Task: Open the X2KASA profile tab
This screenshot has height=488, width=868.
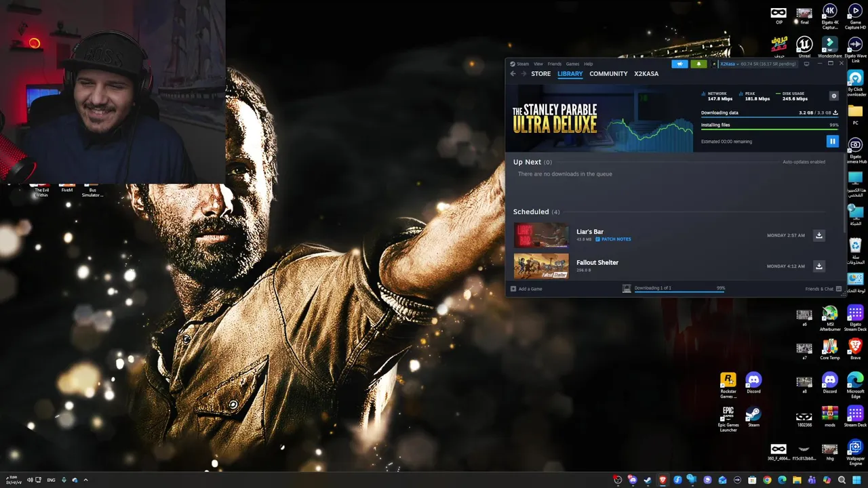Action: click(646, 74)
